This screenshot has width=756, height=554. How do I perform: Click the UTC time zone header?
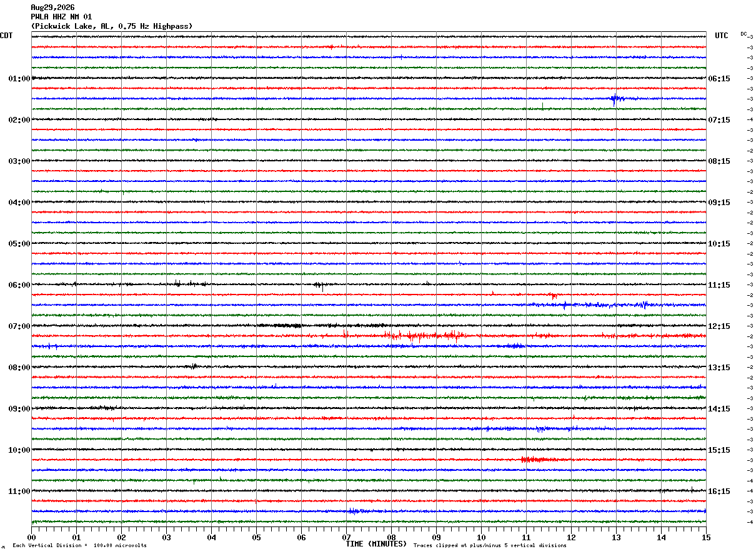[722, 36]
